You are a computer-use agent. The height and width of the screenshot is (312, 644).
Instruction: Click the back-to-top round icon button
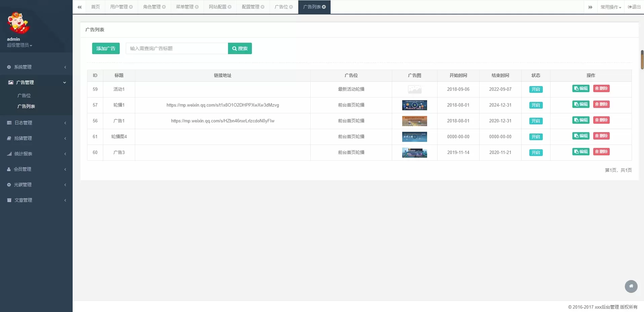(631, 286)
